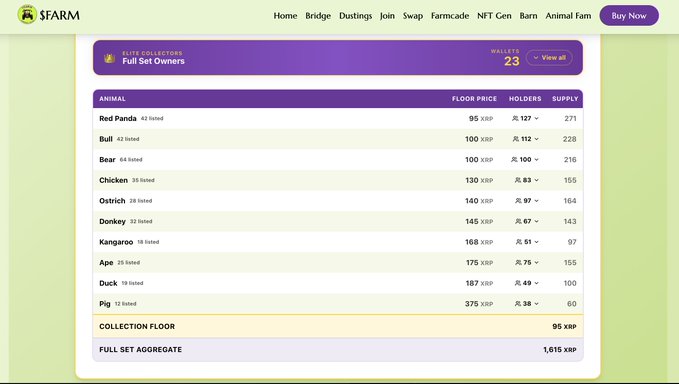Click the Animal column header
The width and height of the screenshot is (679, 384).
pos(112,99)
